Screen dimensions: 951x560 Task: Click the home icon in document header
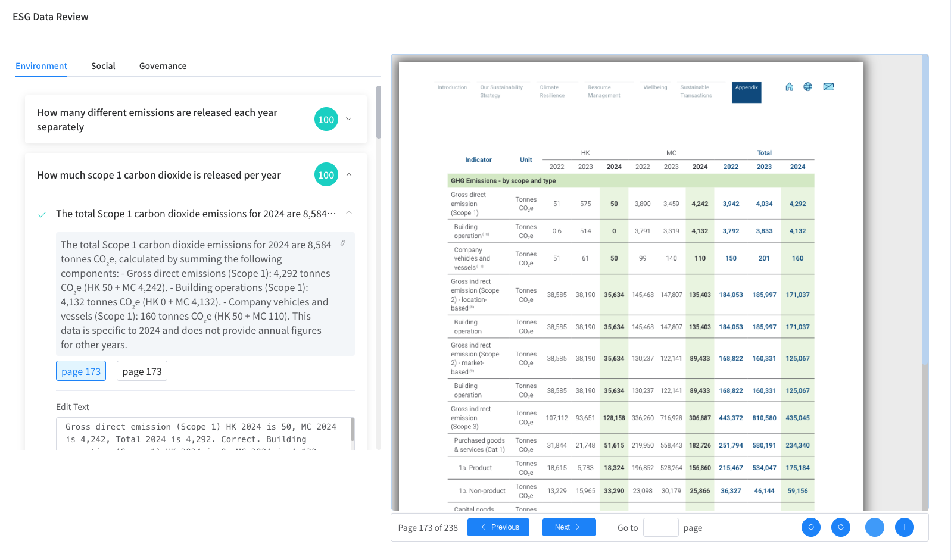point(789,87)
